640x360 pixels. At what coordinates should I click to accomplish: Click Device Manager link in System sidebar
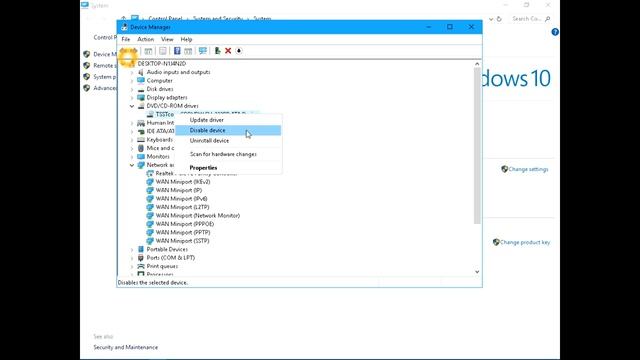pyautogui.click(x=105, y=54)
